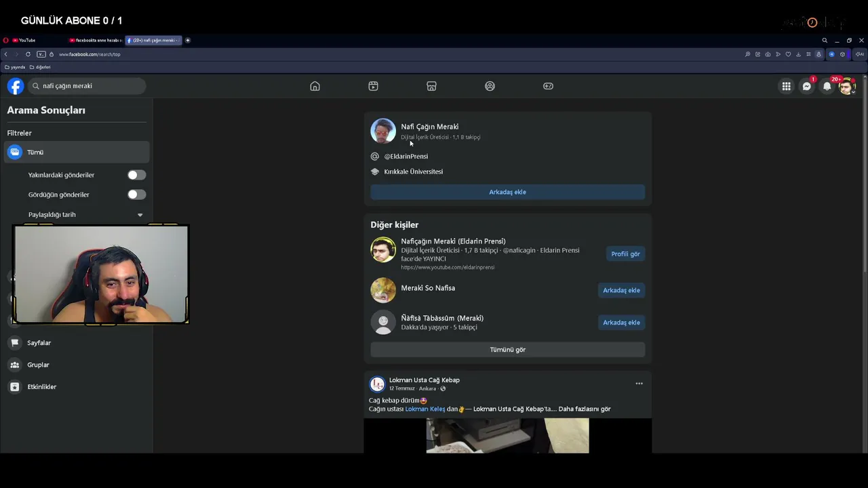Open the Lokman Keleş profile link

[x=425, y=409]
